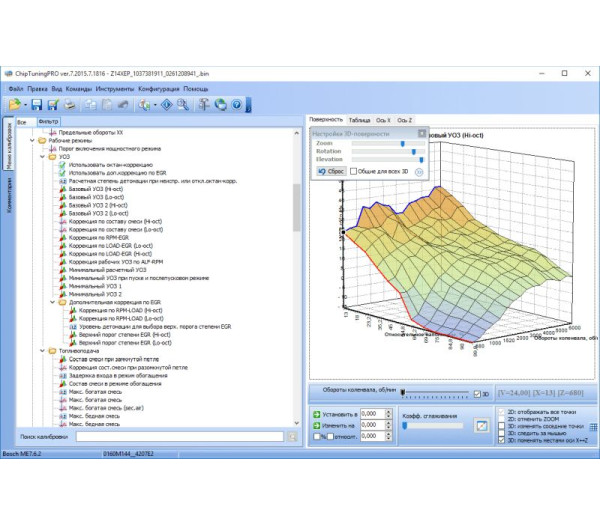600x525 pixels.
Task: Click the blue Help question mark icon
Action: [236, 104]
